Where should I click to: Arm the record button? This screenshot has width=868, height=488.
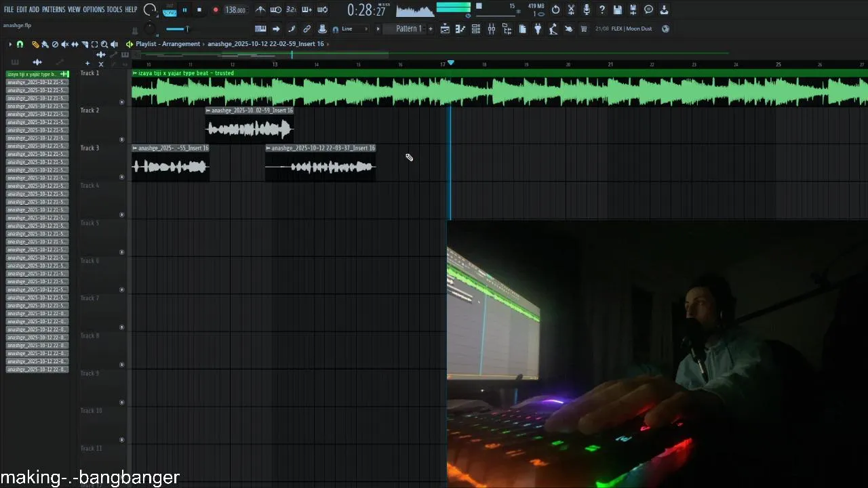click(x=216, y=10)
